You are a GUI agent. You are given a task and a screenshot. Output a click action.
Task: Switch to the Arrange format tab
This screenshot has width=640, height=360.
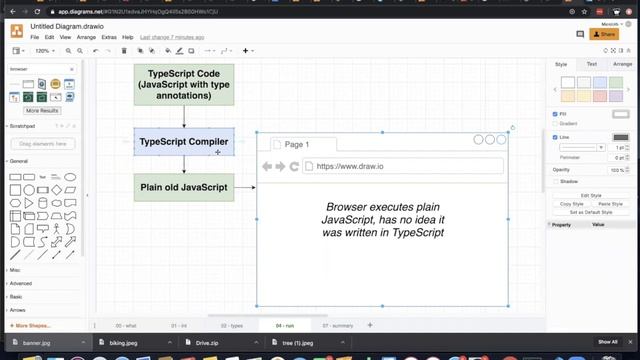(x=622, y=64)
